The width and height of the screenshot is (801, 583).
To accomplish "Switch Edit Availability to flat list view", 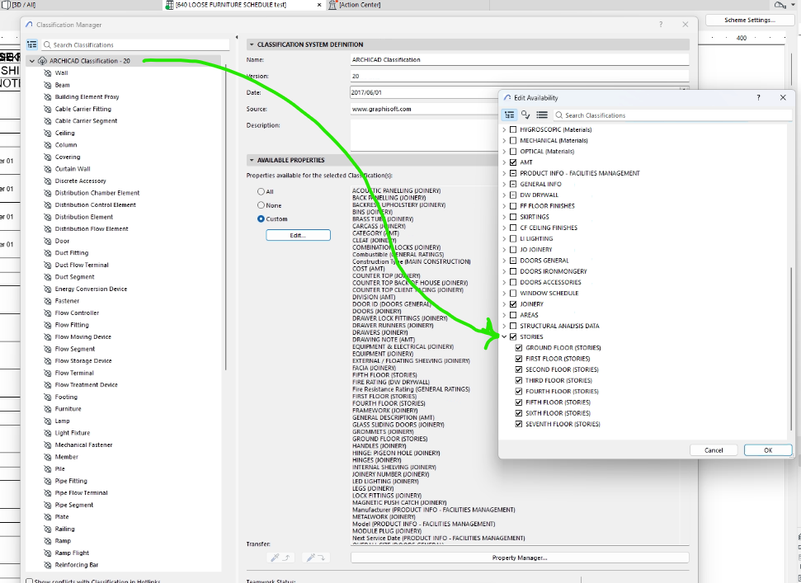I will [x=542, y=115].
